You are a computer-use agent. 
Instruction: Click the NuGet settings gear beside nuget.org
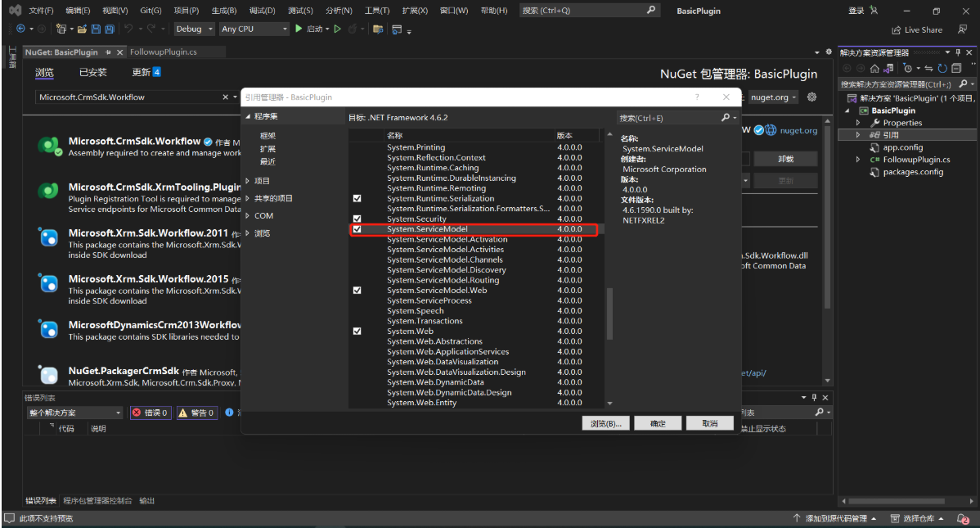tap(811, 97)
